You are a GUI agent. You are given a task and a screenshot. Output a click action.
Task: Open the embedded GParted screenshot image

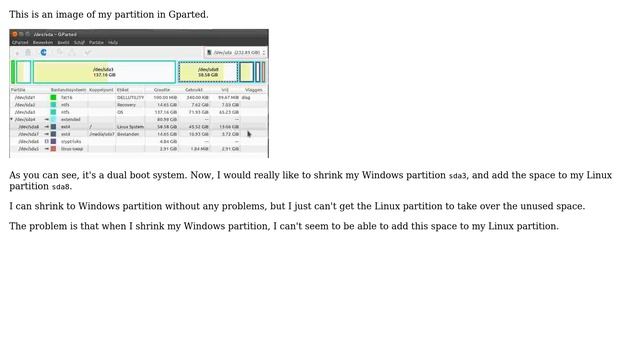tap(139, 93)
